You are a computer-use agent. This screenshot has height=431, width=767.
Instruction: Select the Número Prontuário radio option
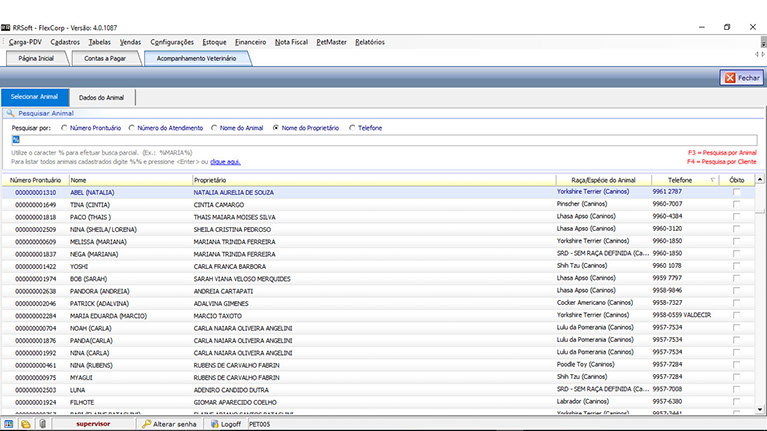click(65, 128)
